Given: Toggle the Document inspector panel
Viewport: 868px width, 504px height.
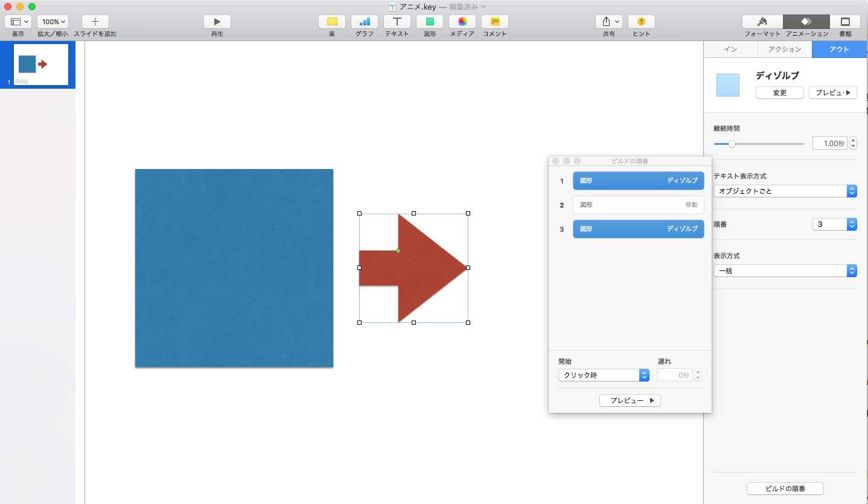Looking at the screenshot, I should coord(845,22).
